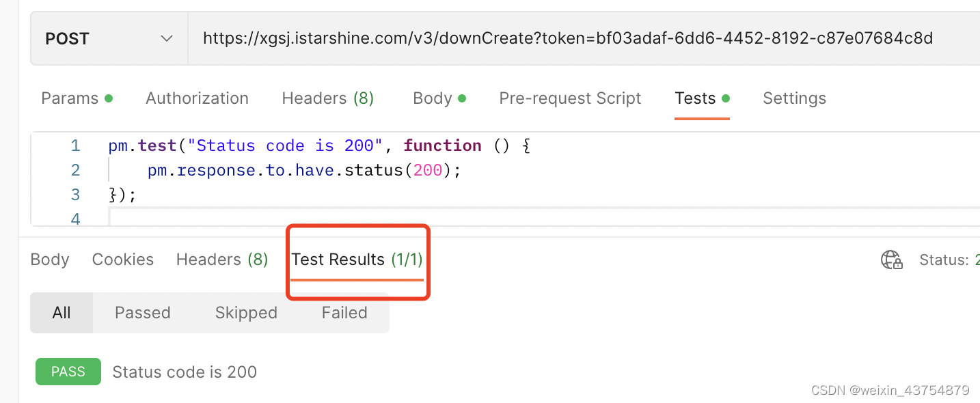Open the response Headers (8) tab
Viewport: 980px width, 403px height.
222,260
